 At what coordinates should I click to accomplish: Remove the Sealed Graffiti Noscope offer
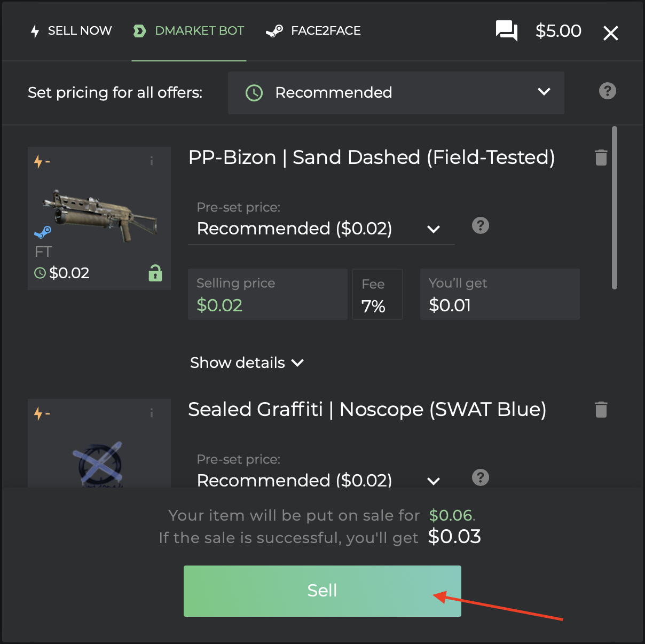[x=601, y=410]
